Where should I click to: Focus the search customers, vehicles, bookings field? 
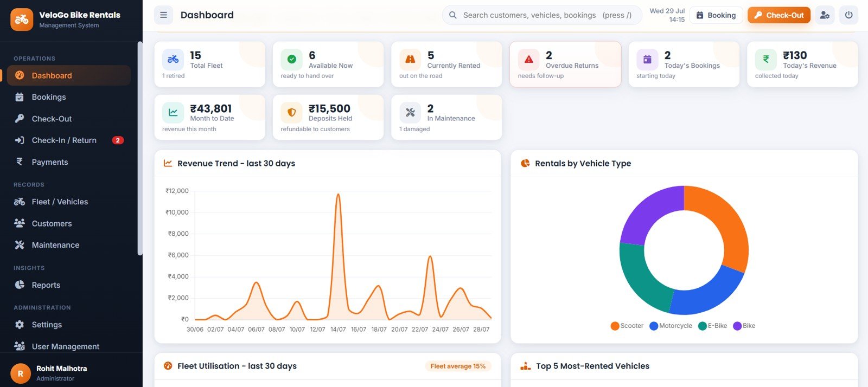point(542,15)
